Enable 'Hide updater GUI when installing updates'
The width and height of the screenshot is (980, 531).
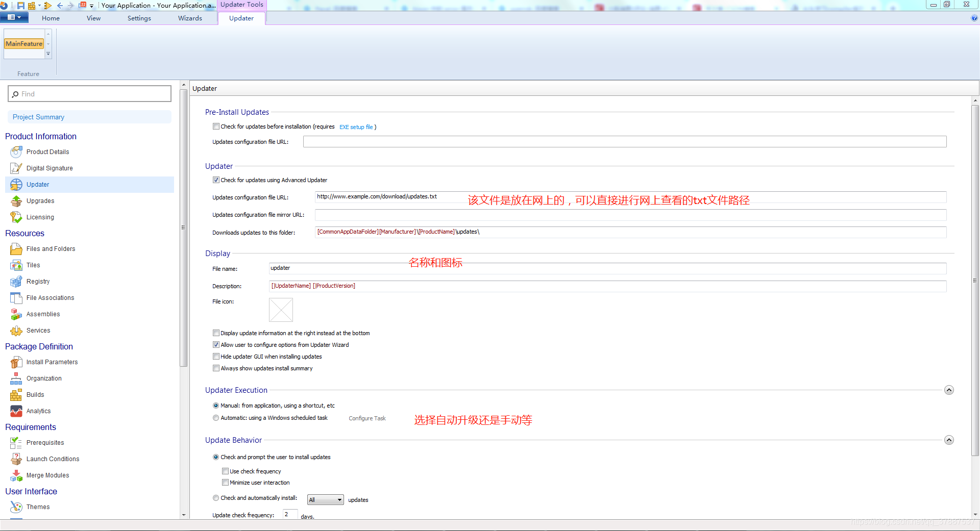point(216,356)
